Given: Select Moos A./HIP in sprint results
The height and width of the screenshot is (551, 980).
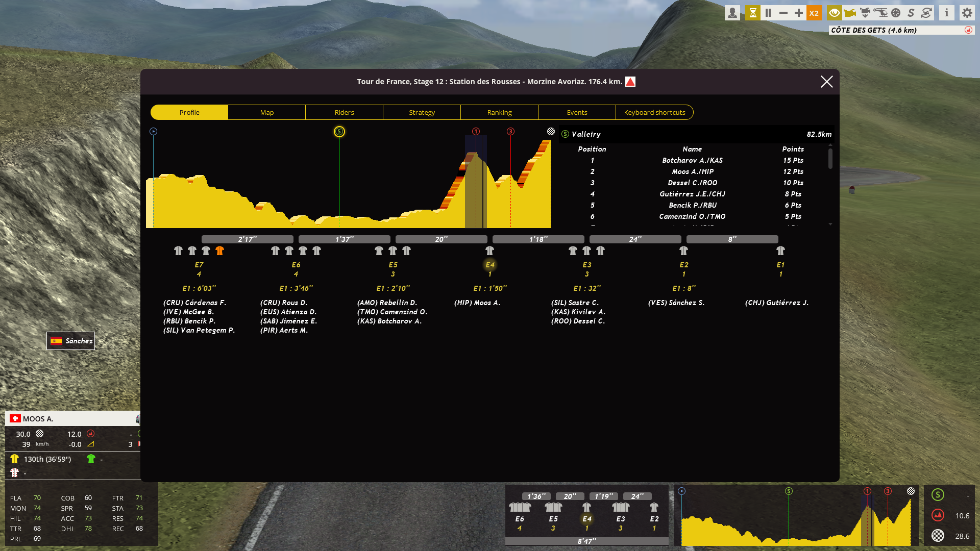Looking at the screenshot, I should [692, 171].
